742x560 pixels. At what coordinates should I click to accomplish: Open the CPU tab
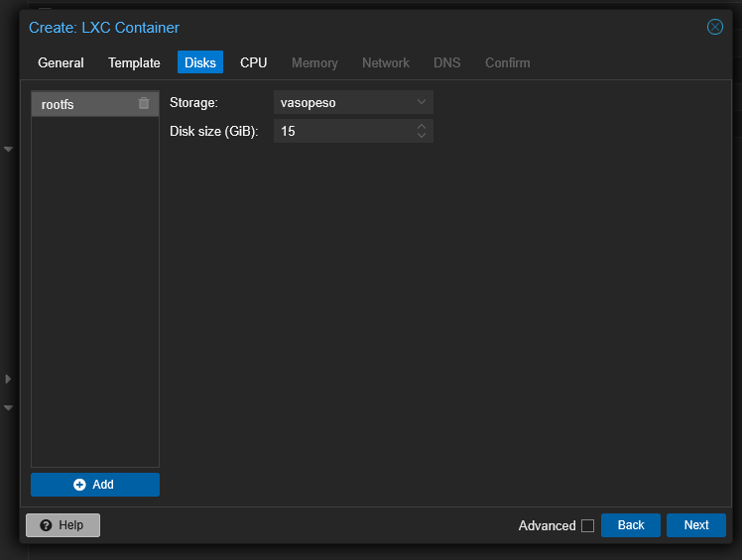[x=253, y=62]
